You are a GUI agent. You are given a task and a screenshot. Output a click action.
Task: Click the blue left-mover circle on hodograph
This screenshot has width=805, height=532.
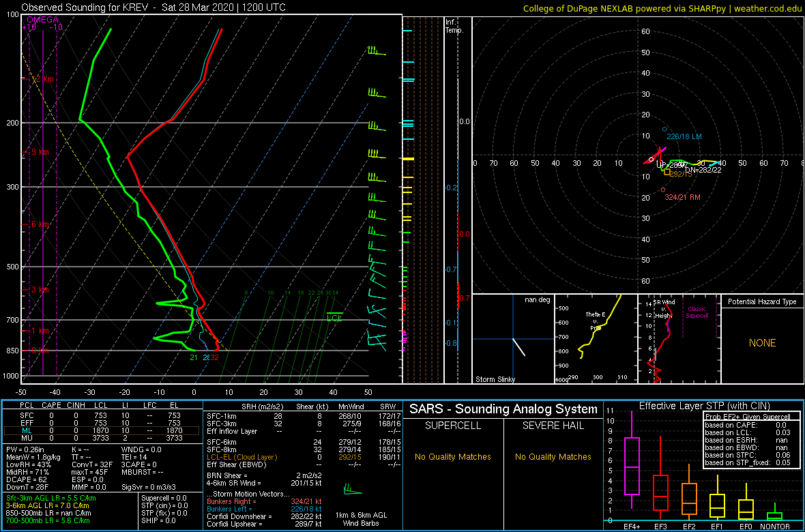(664, 130)
